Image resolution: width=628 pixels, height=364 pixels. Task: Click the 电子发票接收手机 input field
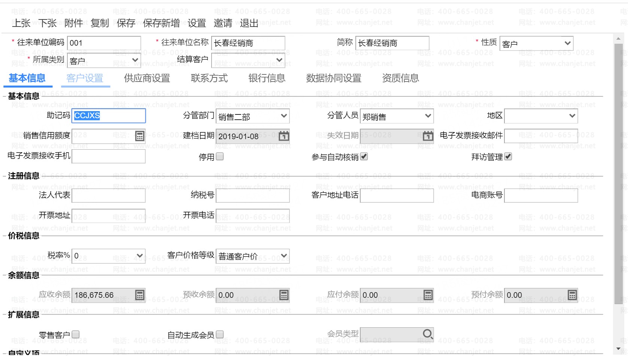coord(108,156)
